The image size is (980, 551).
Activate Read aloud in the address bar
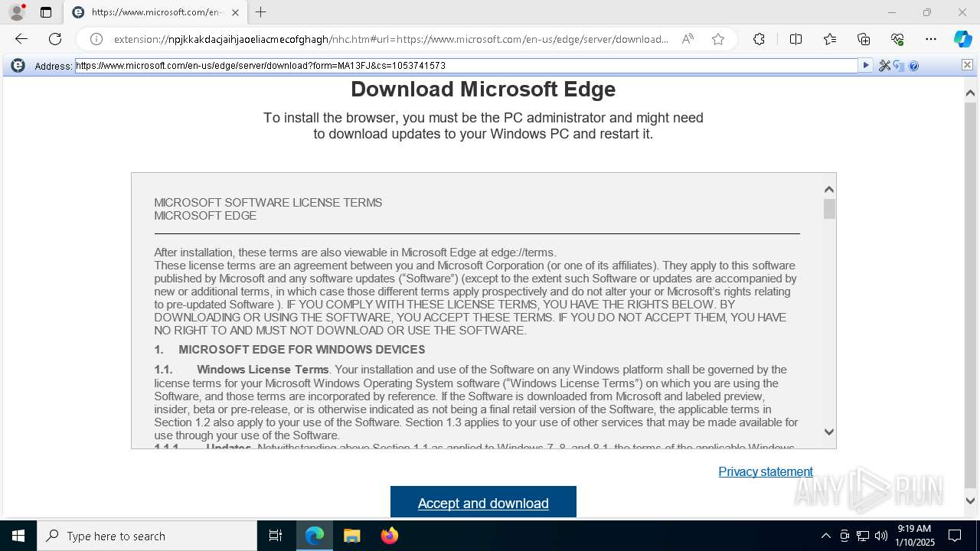(x=688, y=39)
